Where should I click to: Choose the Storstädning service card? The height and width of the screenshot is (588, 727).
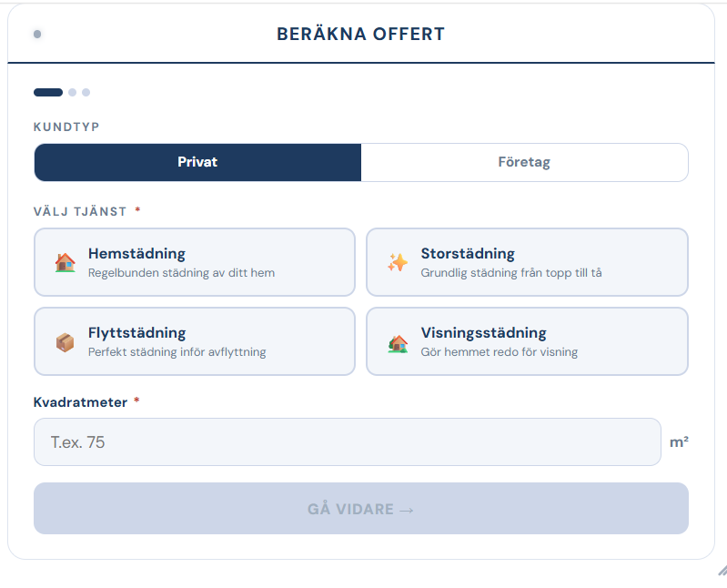[x=527, y=262]
